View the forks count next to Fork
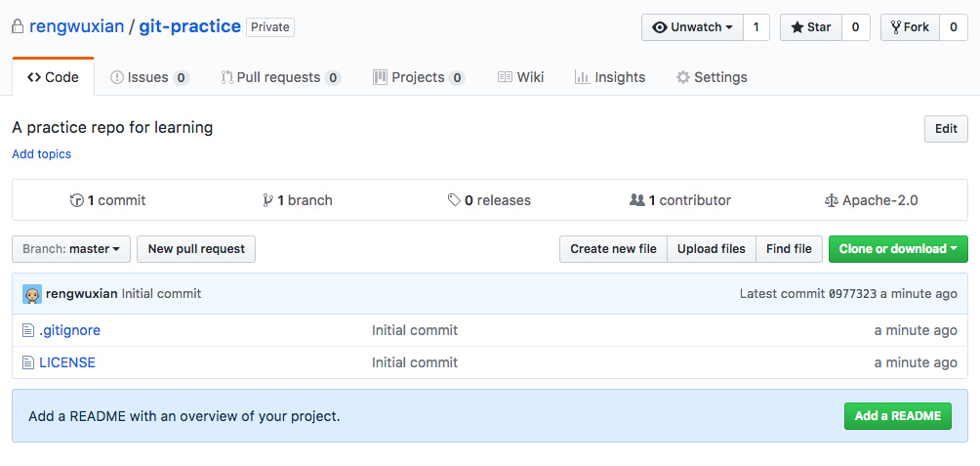Viewport: 980px width, 466px height. pyautogui.click(x=954, y=27)
